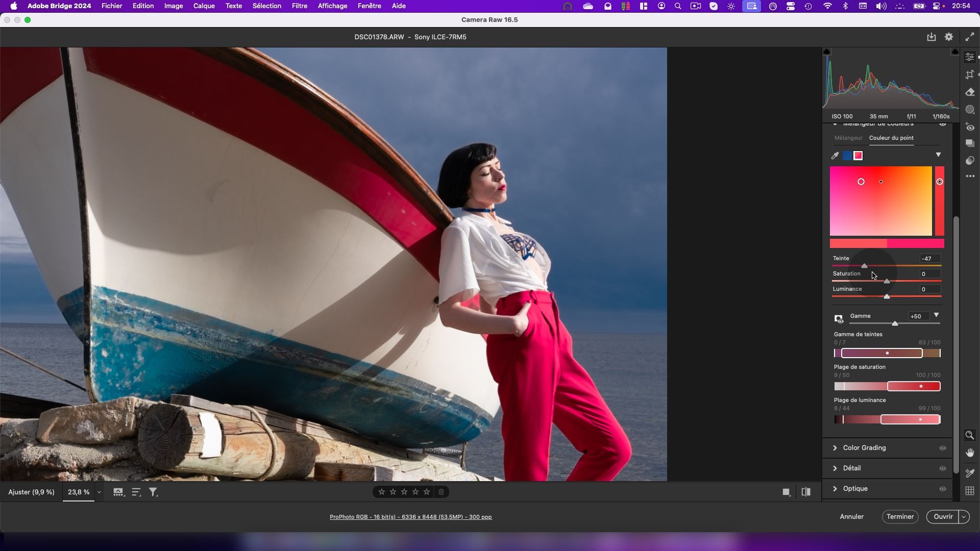Toggle Détail panel visibility eye

[x=943, y=468]
